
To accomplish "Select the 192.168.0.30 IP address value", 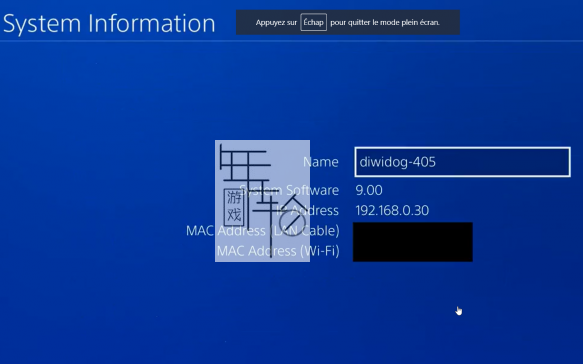I will [x=392, y=210].
